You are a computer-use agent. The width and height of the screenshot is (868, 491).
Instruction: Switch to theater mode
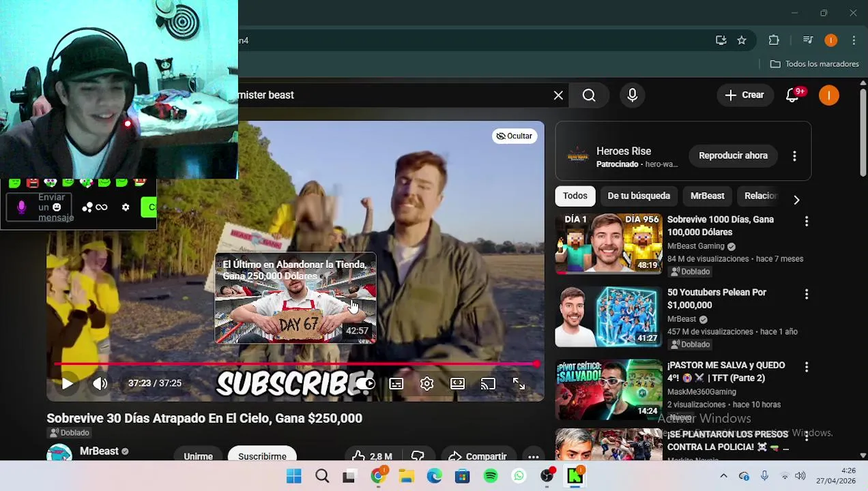point(457,384)
